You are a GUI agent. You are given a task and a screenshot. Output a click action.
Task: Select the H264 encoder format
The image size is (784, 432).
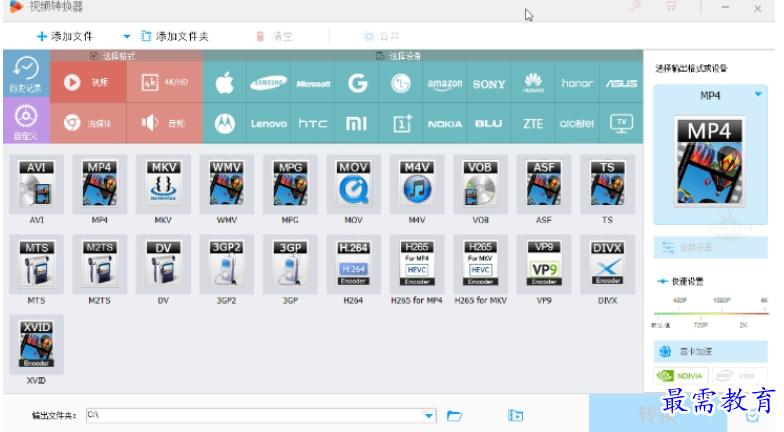tap(354, 264)
